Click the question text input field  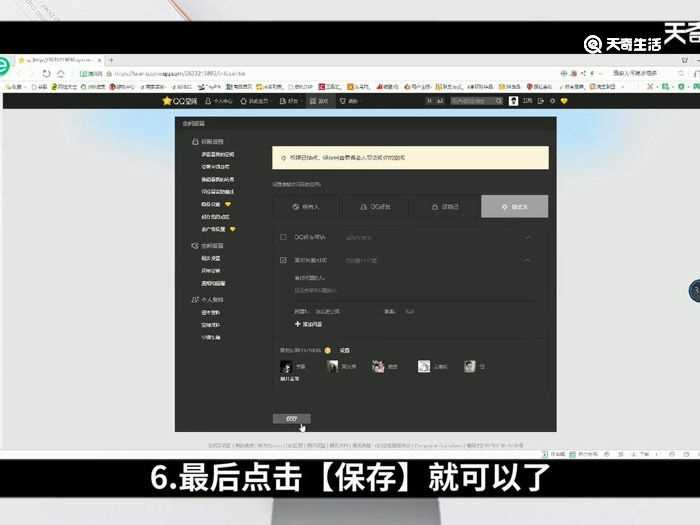(328, 311)
